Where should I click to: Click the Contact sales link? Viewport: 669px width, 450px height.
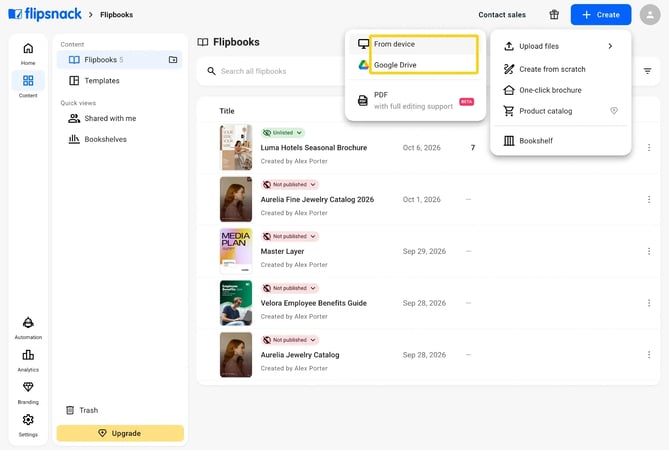(x=502, y=15)
